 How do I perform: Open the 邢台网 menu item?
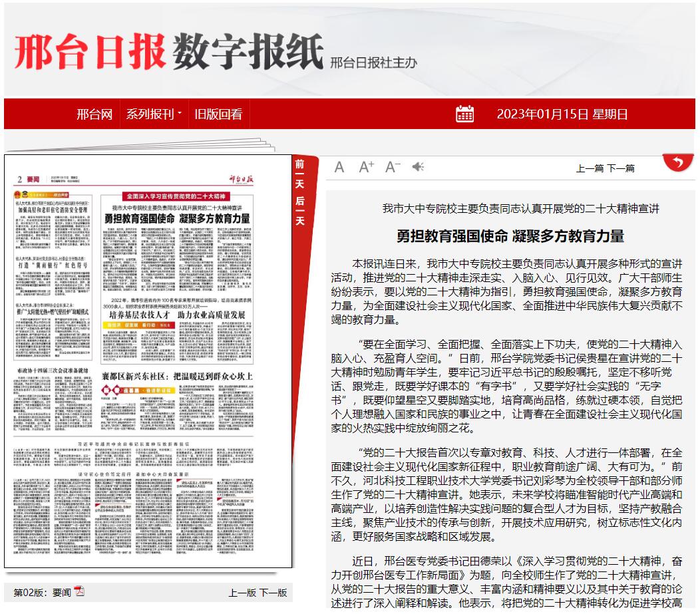(94, 114)
